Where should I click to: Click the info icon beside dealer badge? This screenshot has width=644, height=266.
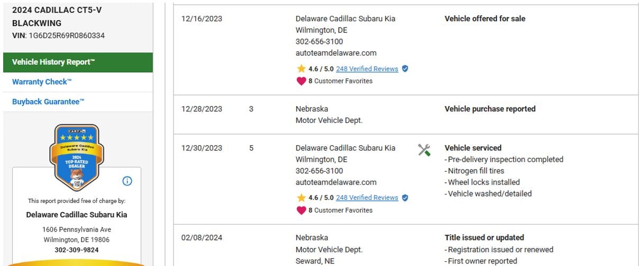pos(127,181)
